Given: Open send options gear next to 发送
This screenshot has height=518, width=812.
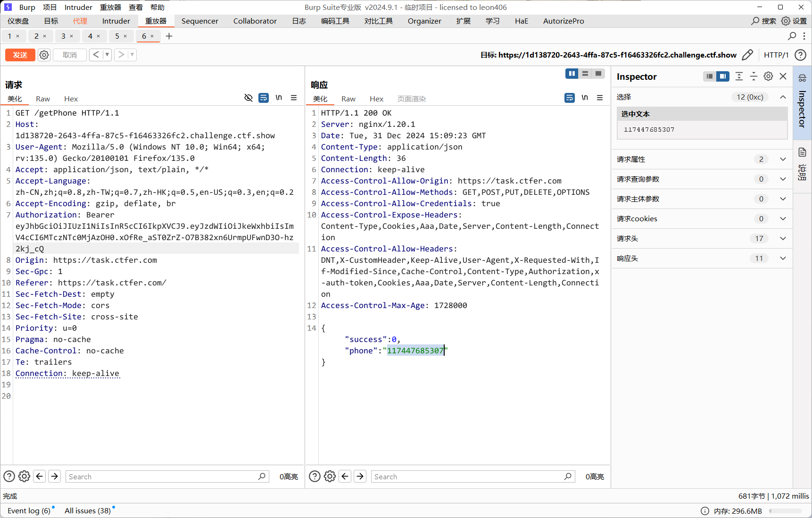Looking at the screenshot, I should (44, 55).
